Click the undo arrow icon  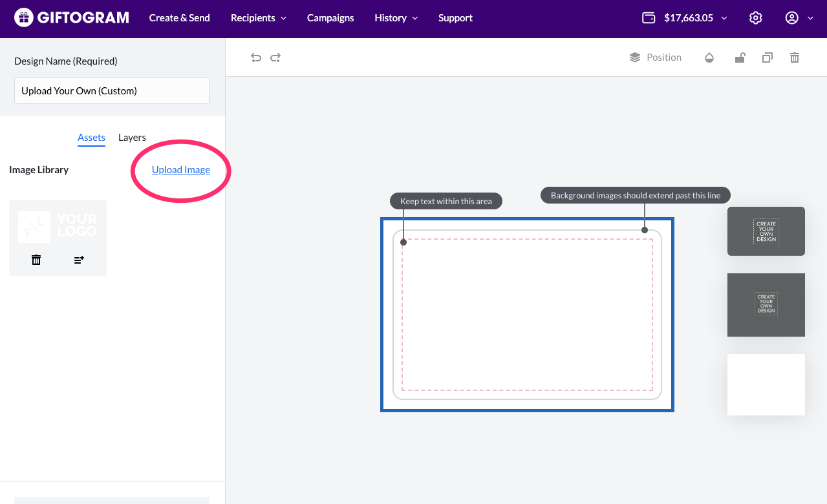click(x=256, y=58)
